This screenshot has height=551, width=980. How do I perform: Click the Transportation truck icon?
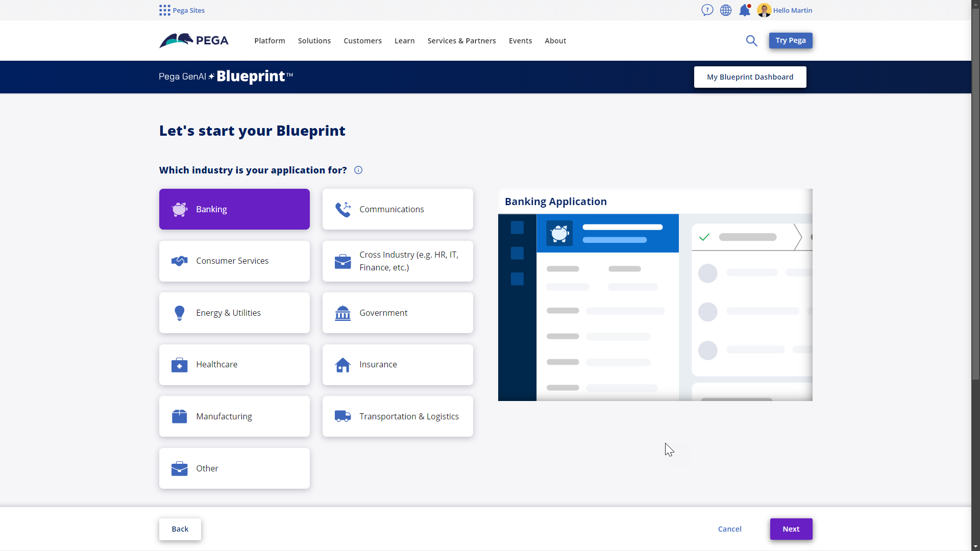tap(343, 416)
